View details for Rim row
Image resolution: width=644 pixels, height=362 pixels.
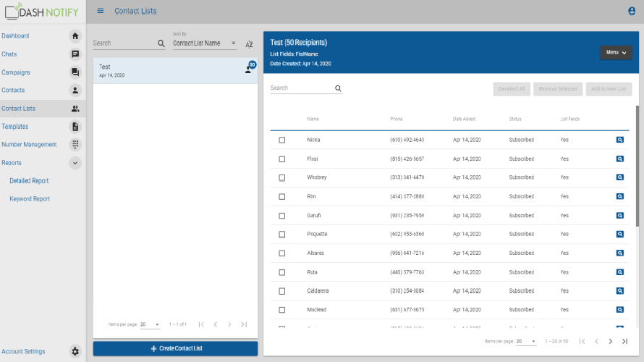click(x=620, y=196)
